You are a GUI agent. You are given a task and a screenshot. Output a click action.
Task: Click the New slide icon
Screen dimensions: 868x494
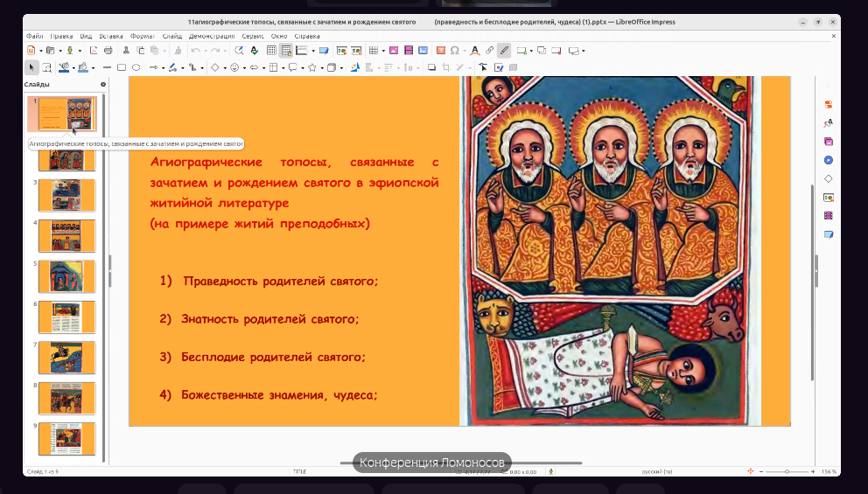(x=521, y=51)
